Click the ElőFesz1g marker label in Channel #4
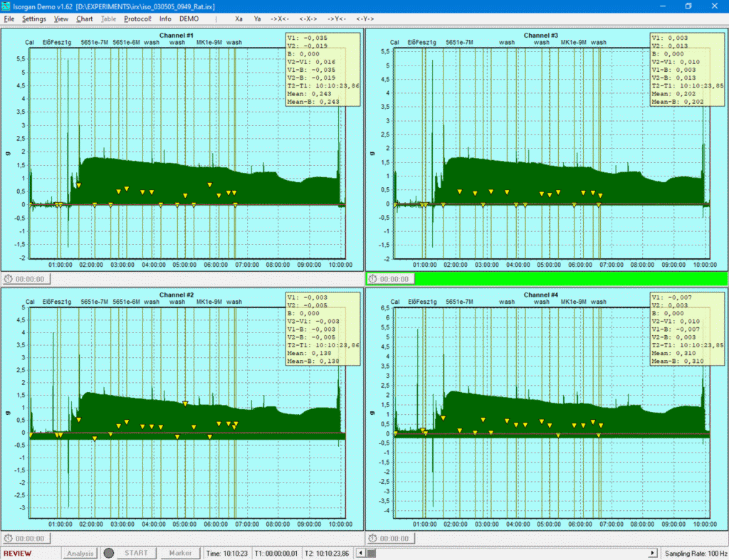This screenshot has height=560, width=729. point(422,302)
